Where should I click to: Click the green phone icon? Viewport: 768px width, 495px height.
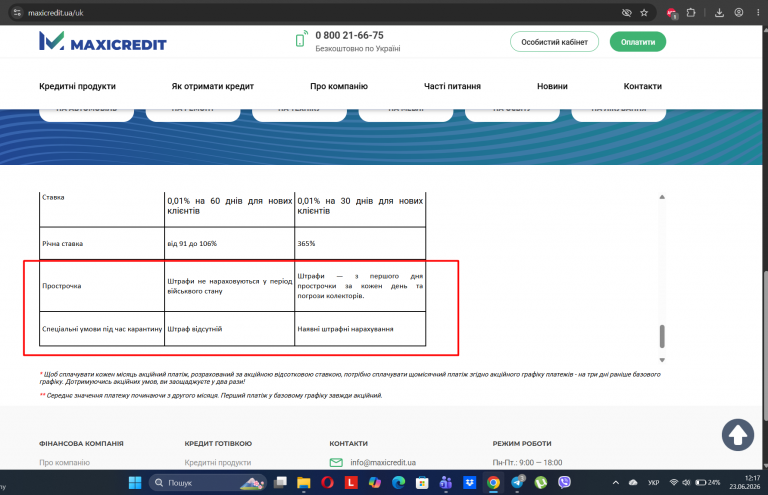[x=301, y=39]
